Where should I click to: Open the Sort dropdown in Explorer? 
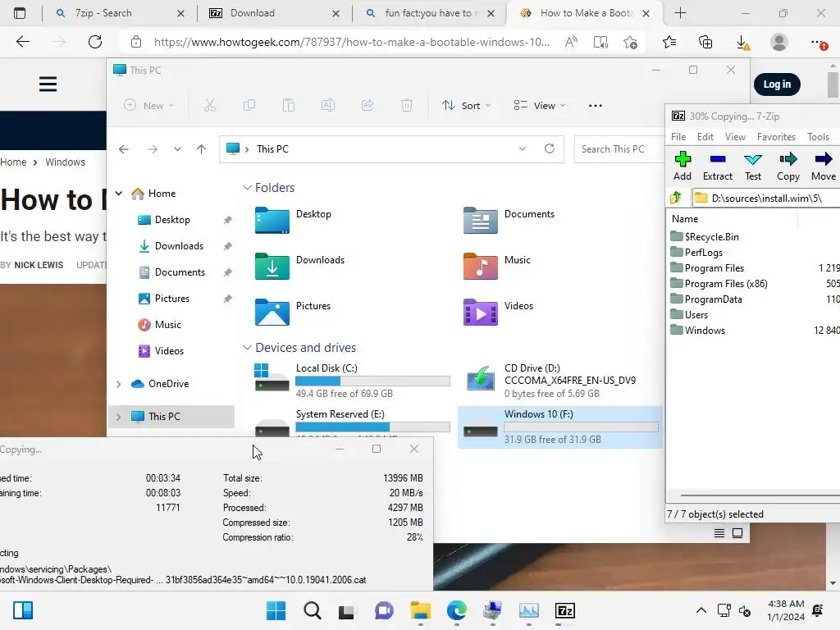(x=466, y=106)
